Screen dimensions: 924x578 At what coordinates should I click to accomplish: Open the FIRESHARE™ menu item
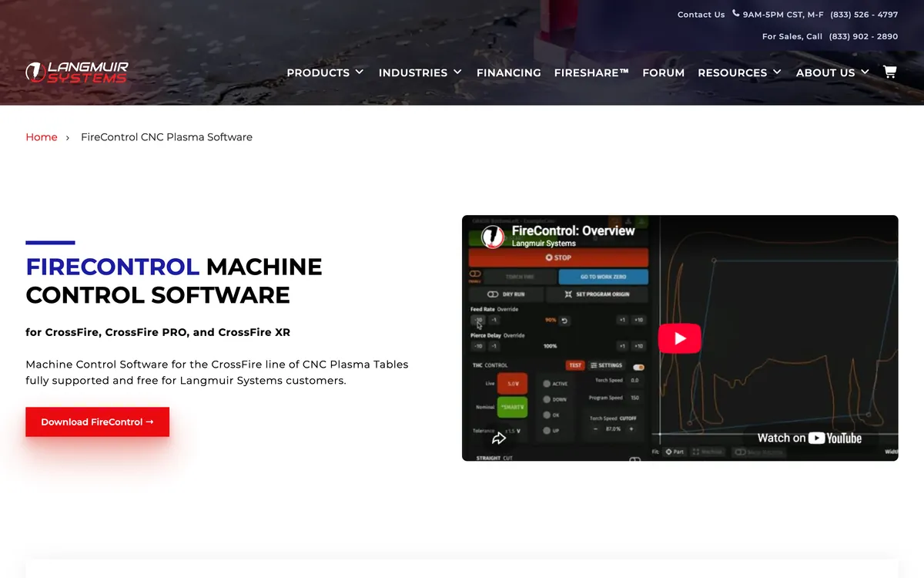point(591,72)
